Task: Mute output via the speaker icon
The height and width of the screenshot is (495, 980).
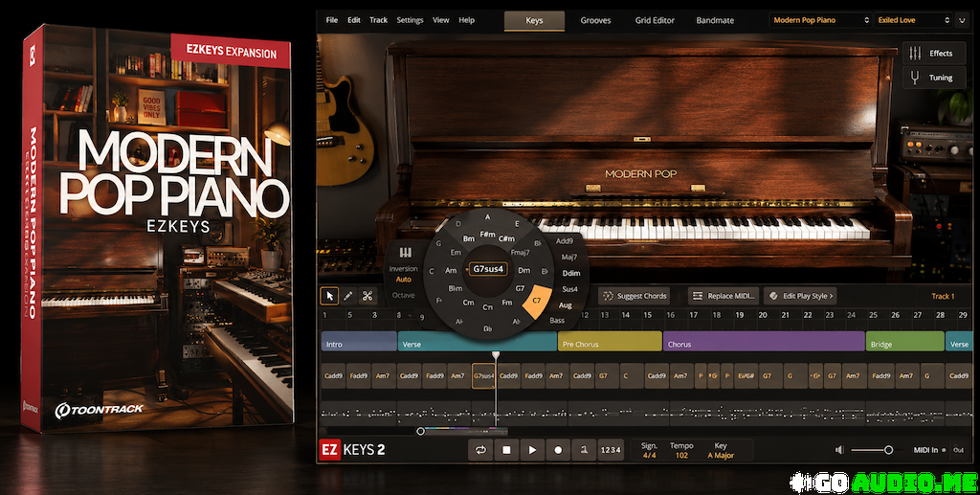Action: (x=840, y=450)
